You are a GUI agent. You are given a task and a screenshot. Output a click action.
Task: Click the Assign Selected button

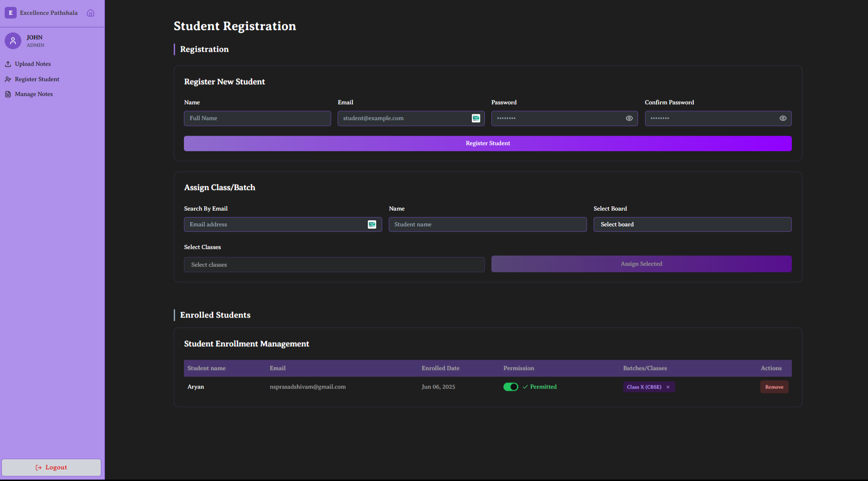(x=641, y=264)
